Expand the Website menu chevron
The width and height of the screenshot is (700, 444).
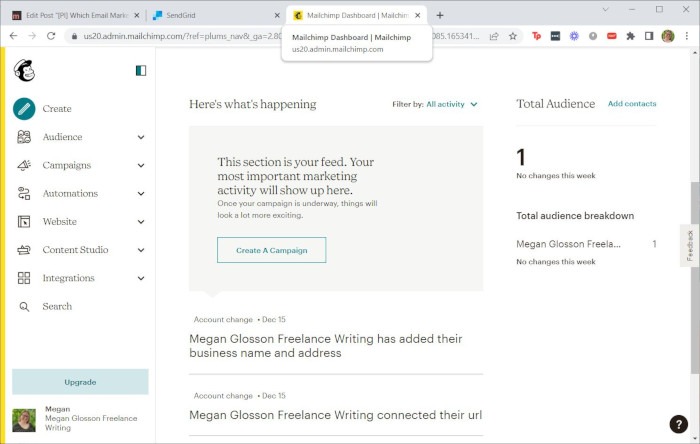coord(141,222)
